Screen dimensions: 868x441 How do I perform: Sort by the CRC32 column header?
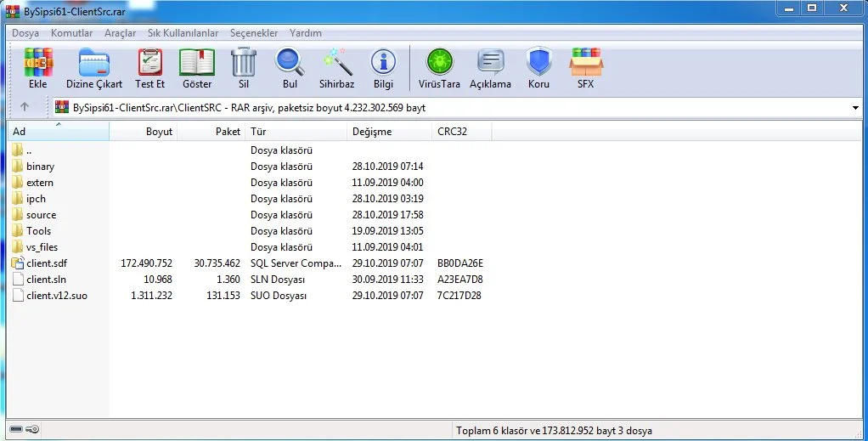[x=462, y=132]
